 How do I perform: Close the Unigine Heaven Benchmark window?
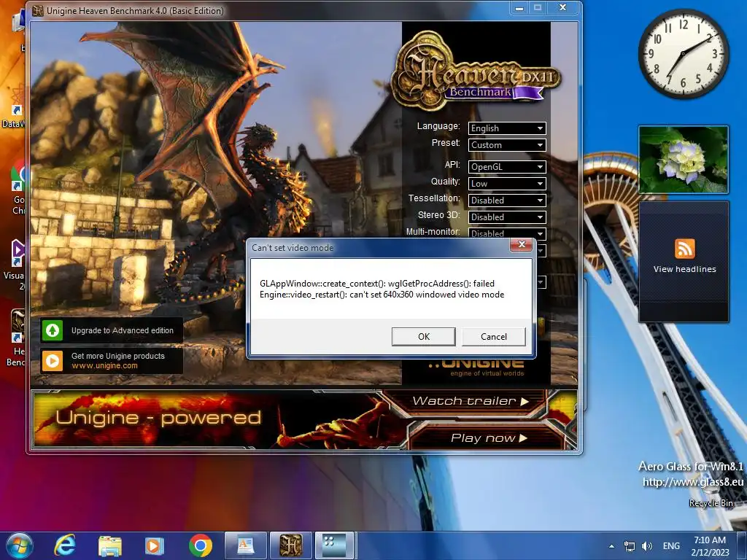(x=562, y=7)
